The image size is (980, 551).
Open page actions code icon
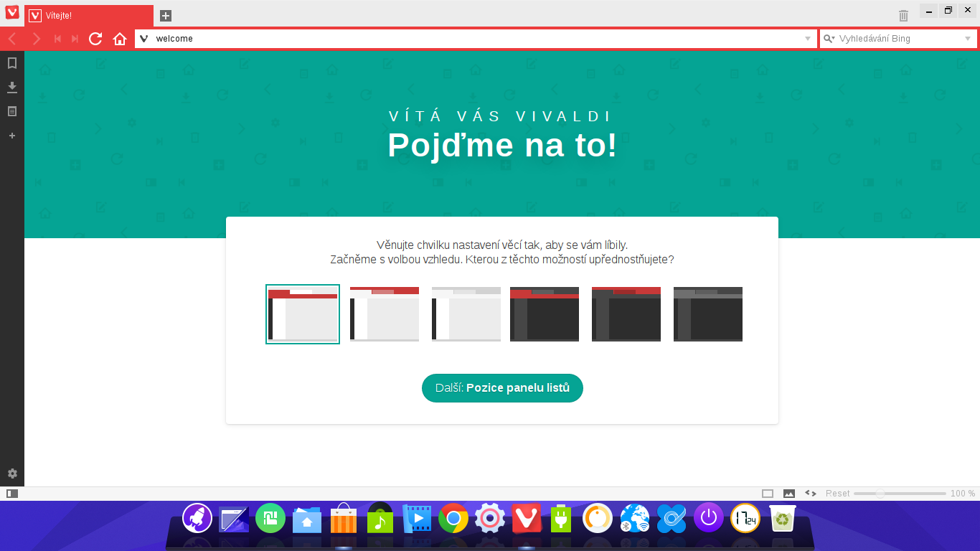tap(811, 494)
